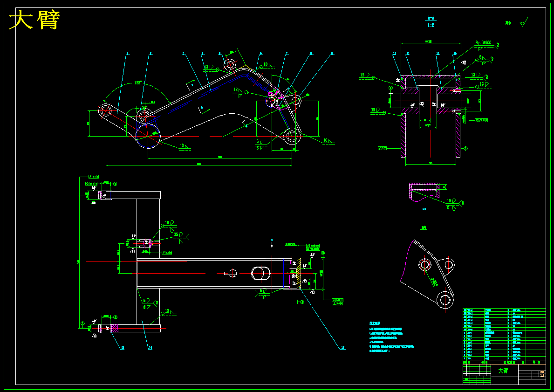This screenshot has width=554, height=392.
Task: Select the 1:2 scale label under A-A
Action: coord(431,25)
